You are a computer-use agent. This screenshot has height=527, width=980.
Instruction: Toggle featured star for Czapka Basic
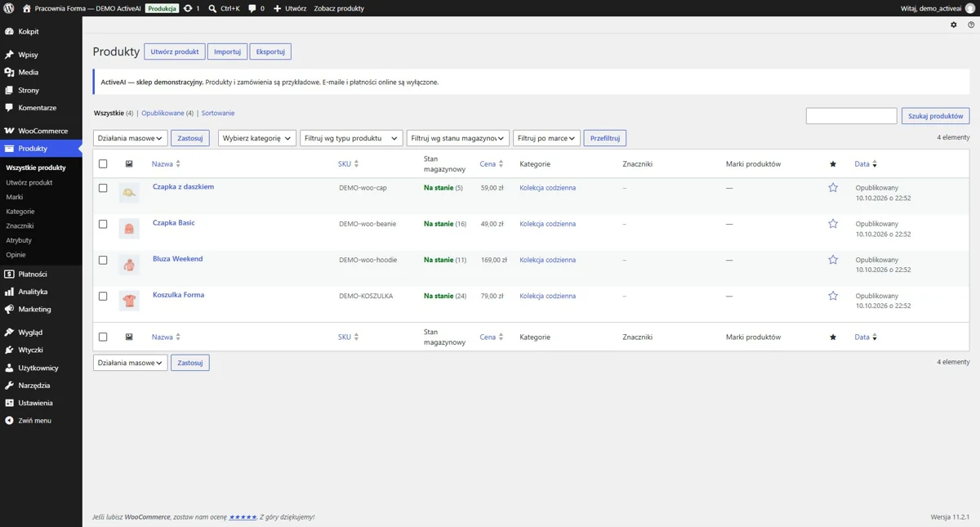(833, 224)
